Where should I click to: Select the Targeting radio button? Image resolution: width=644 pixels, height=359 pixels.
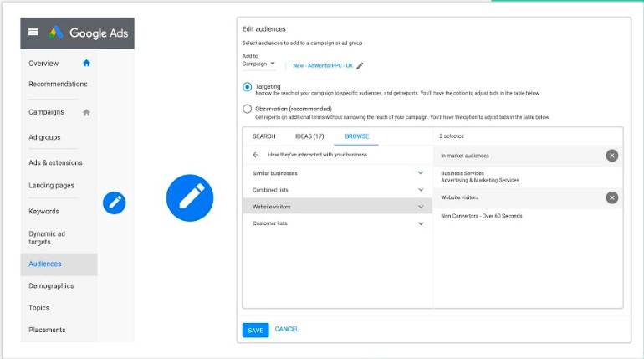pyautogui.click(x=248, y=87)
